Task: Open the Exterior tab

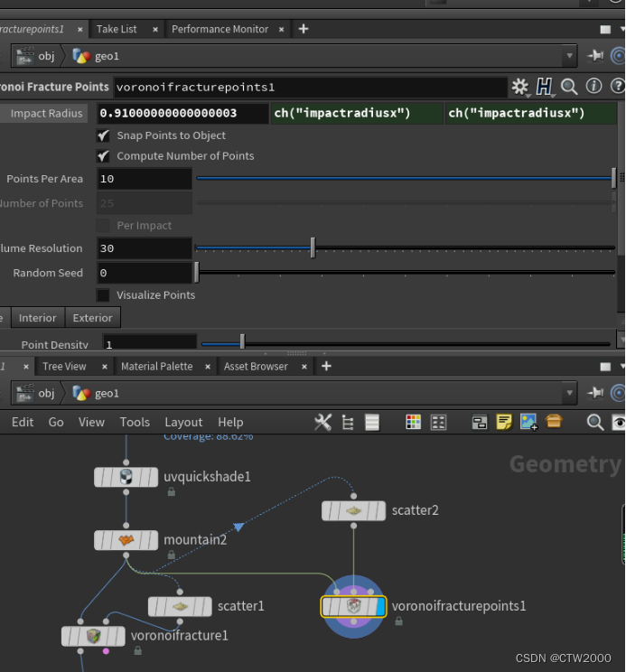Action: 92,318
